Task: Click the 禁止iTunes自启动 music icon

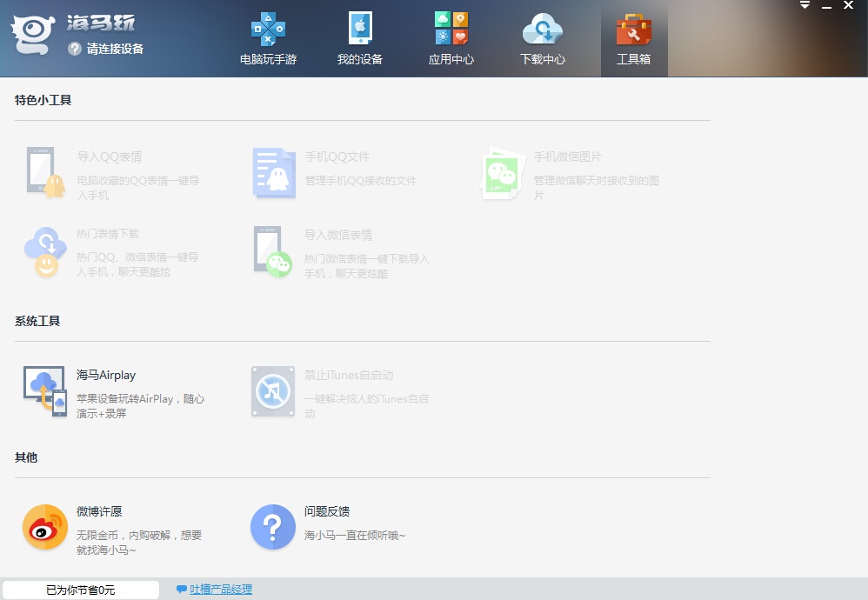Action: coord(273,390)
